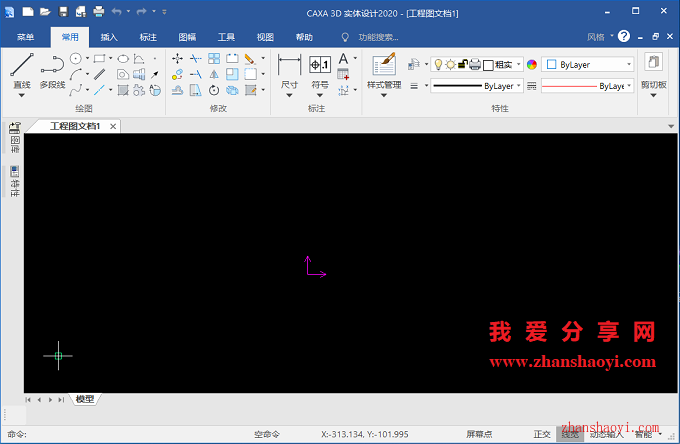
Task: Select the text A annotation tool
Action: tap(343, 58)
